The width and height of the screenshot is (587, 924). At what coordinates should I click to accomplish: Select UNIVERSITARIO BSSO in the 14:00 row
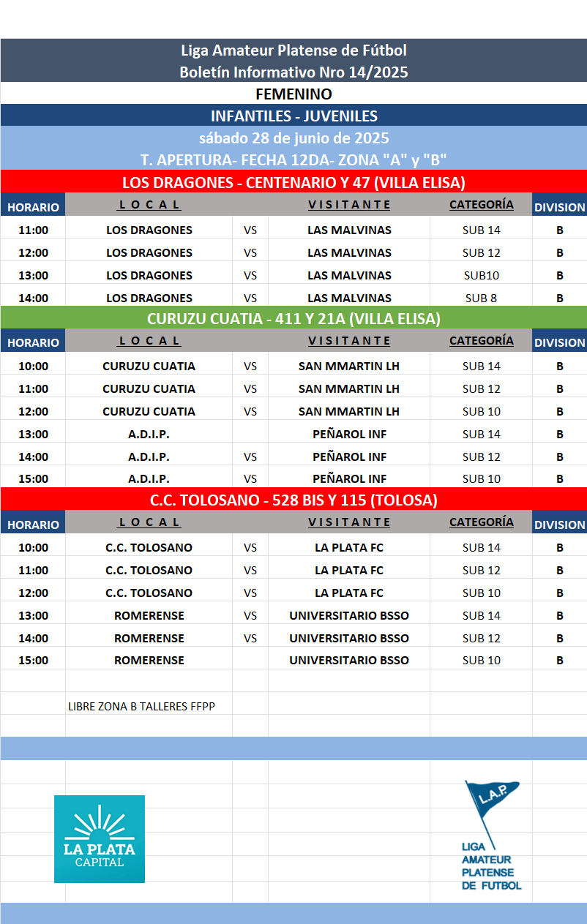coord(349,638)
